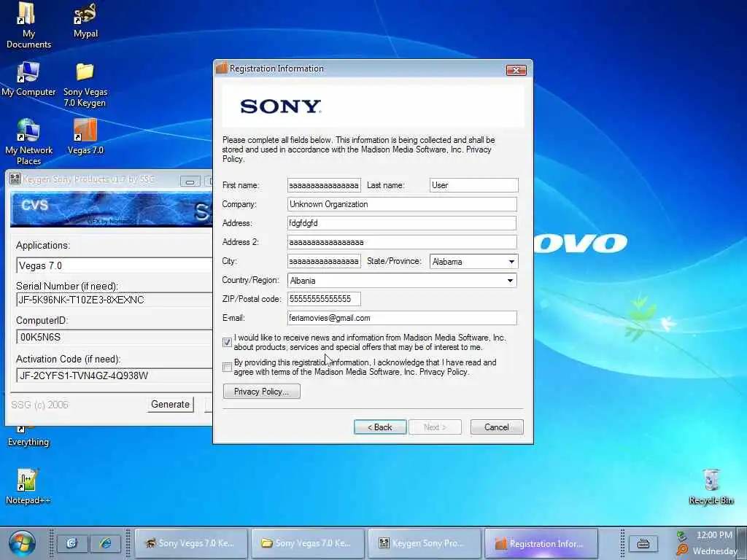
Task: Click the ZIP/Postal code field
Action: pos(324,299)
